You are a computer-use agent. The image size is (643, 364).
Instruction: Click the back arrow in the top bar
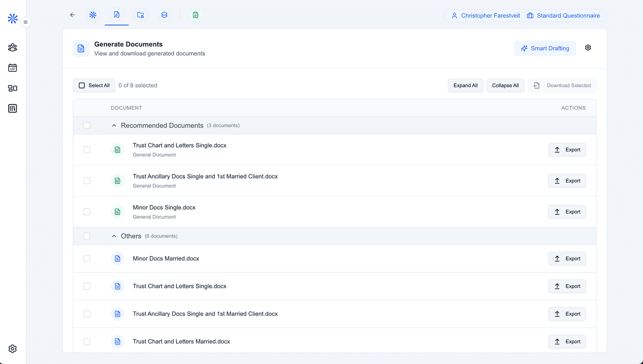(72, 15)
